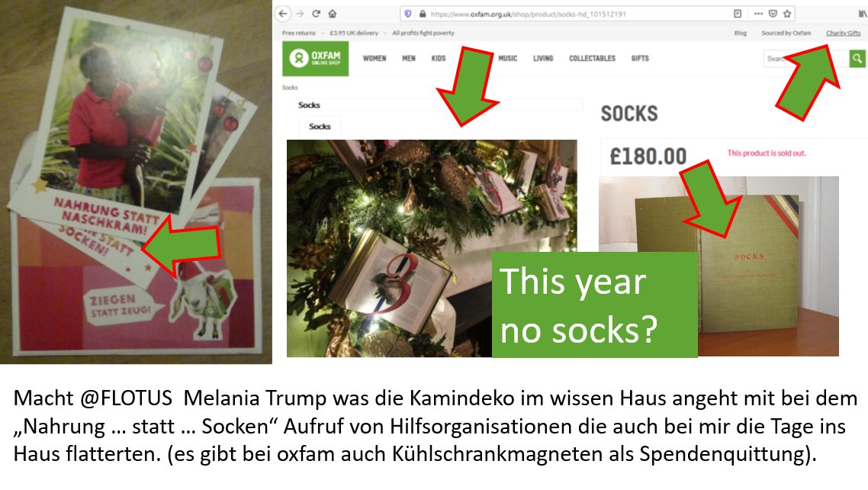Click the Socks breadcrumb link
Viewport: 868px width, 490px height.
coord(290,88)
